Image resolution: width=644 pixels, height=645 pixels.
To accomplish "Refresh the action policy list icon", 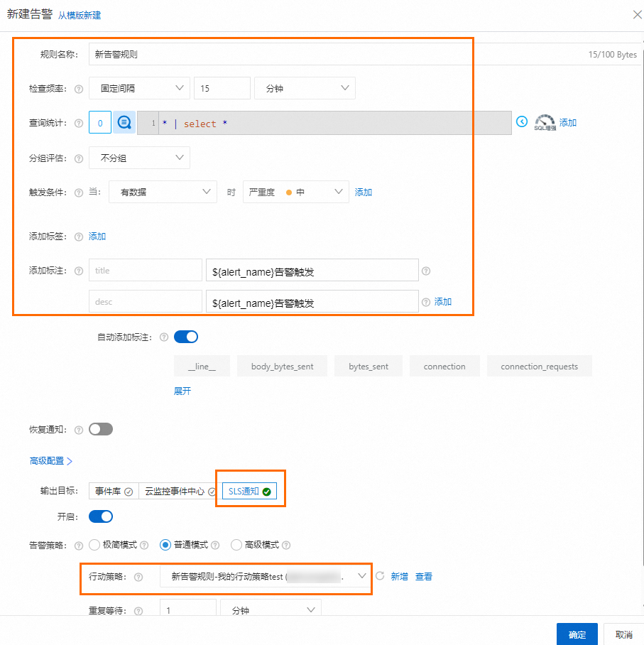I will click(380, 576).
